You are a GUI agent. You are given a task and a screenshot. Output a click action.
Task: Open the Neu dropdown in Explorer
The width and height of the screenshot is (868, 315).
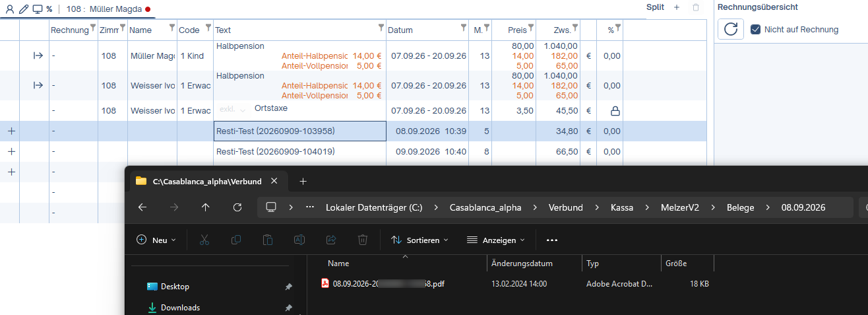tap(156, 240)
